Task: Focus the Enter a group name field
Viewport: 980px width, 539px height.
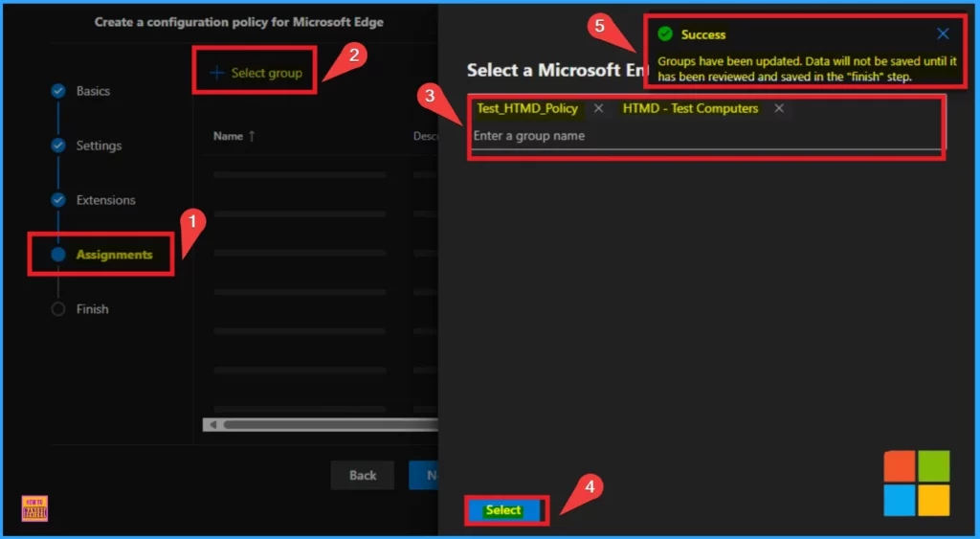Action: click(x=706, y=136)
